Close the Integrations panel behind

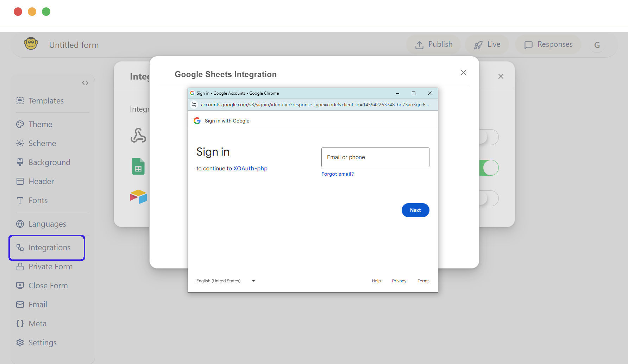click(x=501, y=76)
